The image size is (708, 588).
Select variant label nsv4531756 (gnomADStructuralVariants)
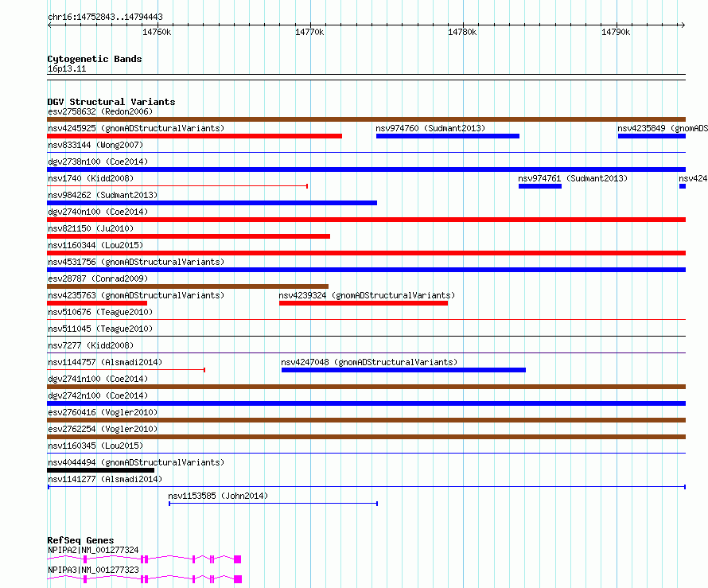[136, 262]
